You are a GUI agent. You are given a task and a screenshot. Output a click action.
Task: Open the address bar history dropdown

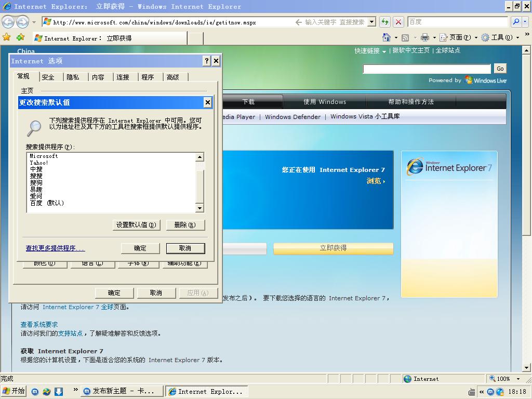click(x=372, y=22)
